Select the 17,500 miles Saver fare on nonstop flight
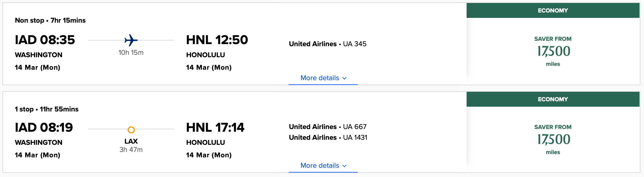Image resolution: width=644 pixels, height=177 pixels. [552, 51]
